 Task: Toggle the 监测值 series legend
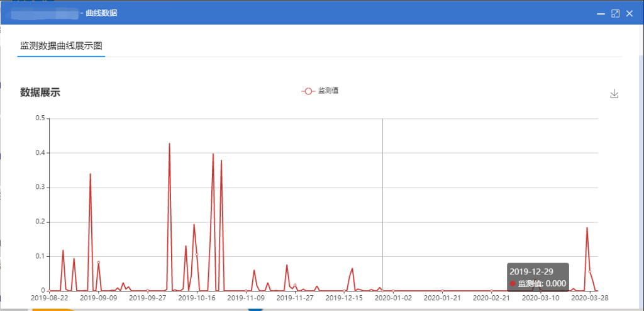pos(320,91)
